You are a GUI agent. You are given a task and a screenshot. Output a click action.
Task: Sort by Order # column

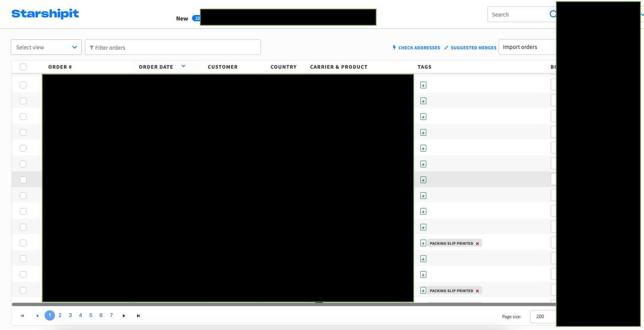point(60,67)
